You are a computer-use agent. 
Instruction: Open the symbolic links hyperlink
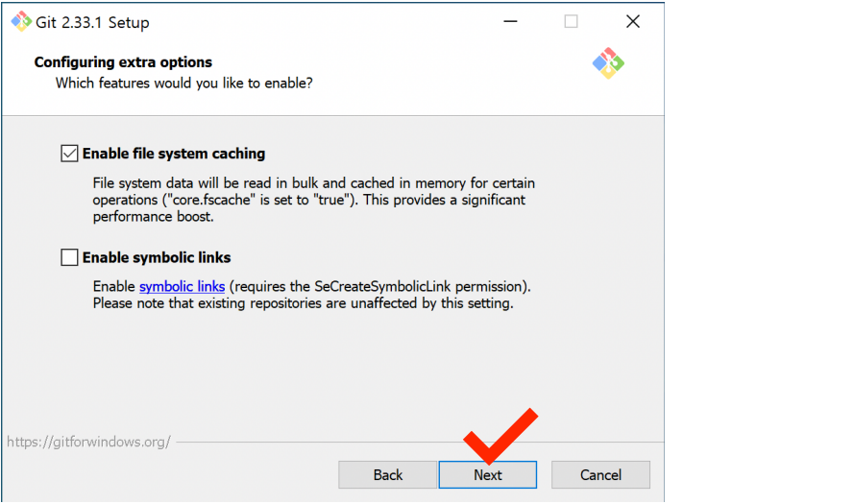(x=182, y=286)
